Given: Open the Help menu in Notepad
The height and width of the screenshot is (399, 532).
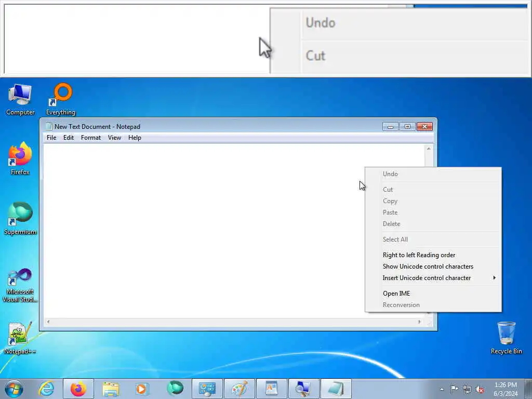Looking at the screenshot, I should (135, 138).
